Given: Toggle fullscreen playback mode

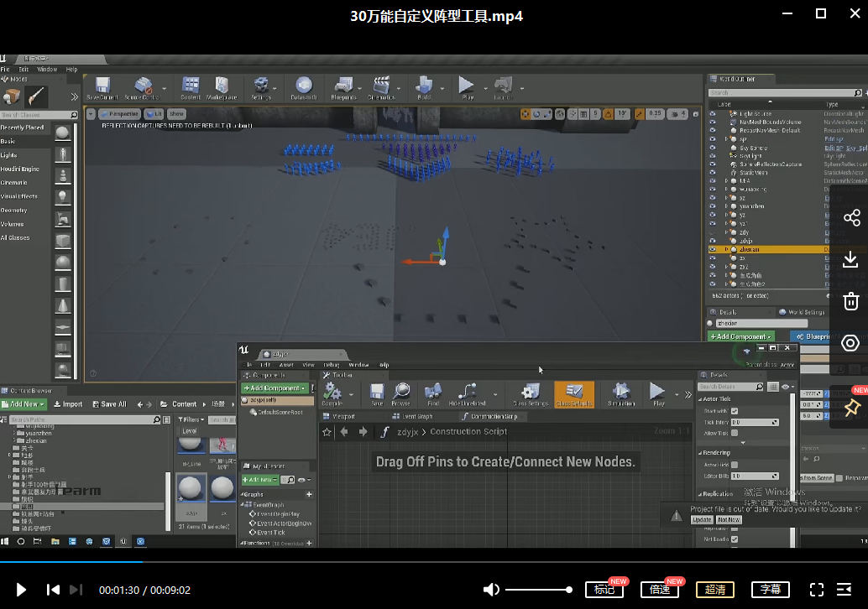Looking at the screenshot, I should [816, 590].
